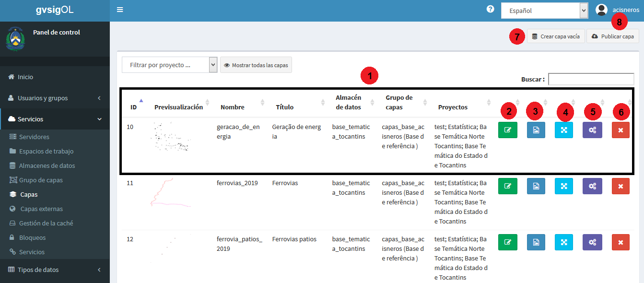
Task: Click Publicar capa button
Action: [x=613, y=36]
